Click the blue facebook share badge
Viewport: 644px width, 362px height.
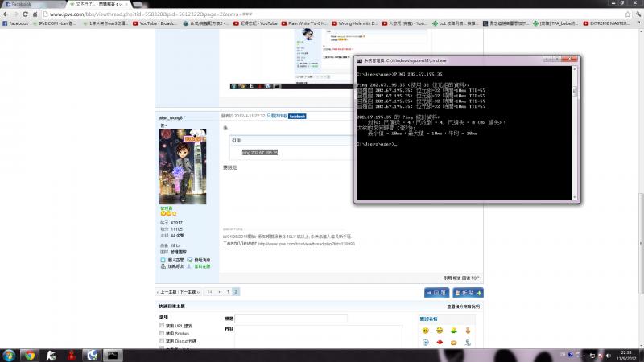297,117
